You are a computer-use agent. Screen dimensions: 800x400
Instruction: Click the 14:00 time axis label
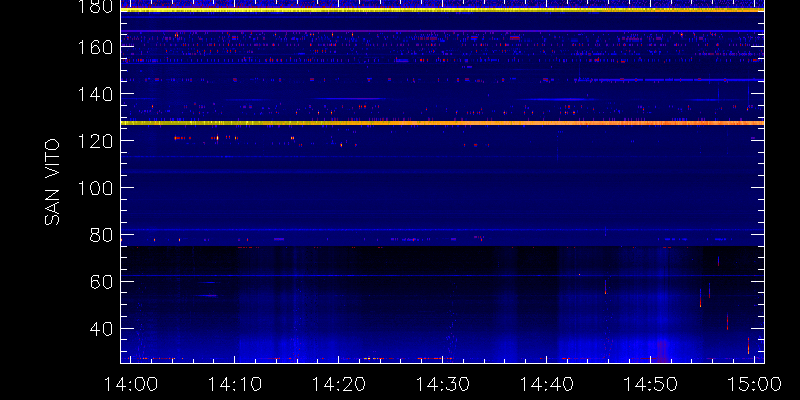130,384
